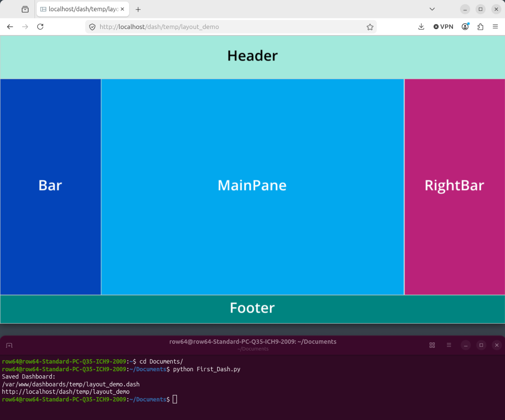Reload the layout_demo page

[40, 27]
